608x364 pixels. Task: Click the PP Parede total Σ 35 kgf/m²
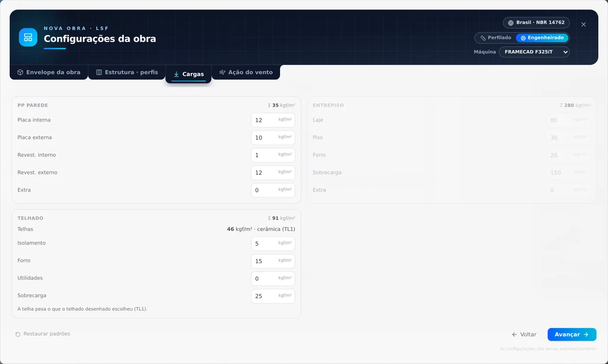[281, 106]
